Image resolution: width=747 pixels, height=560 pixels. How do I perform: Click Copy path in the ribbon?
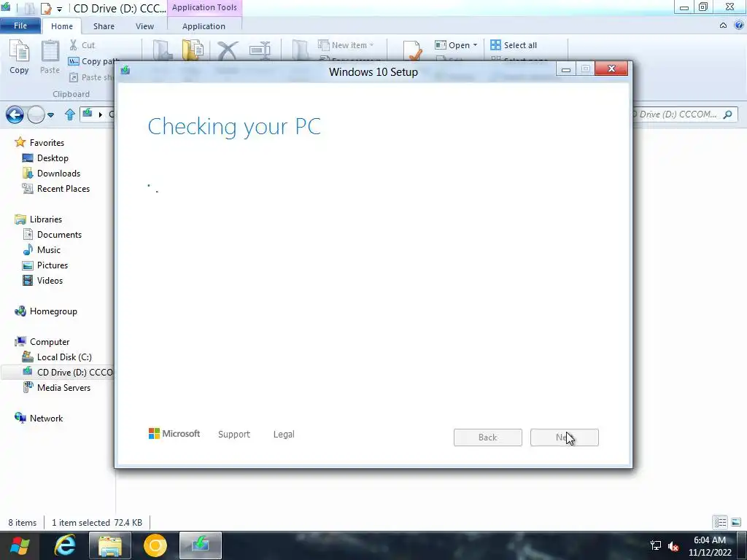(x=94, y=61)
